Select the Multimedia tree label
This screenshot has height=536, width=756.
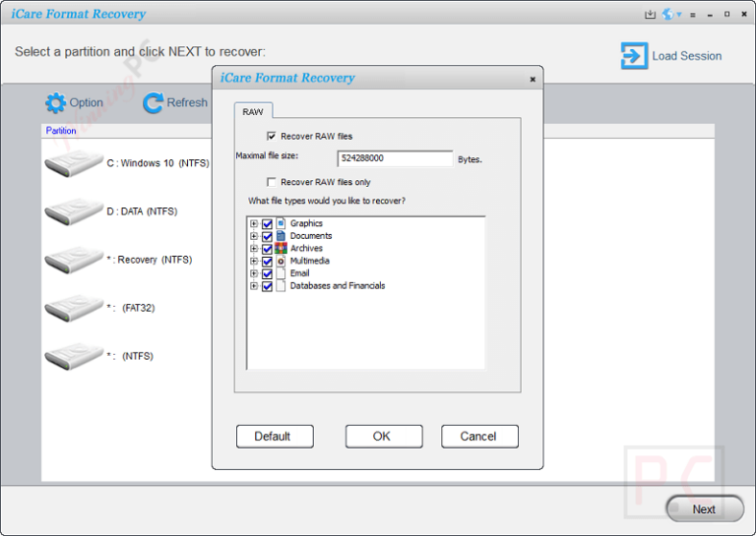coord(309,261)
